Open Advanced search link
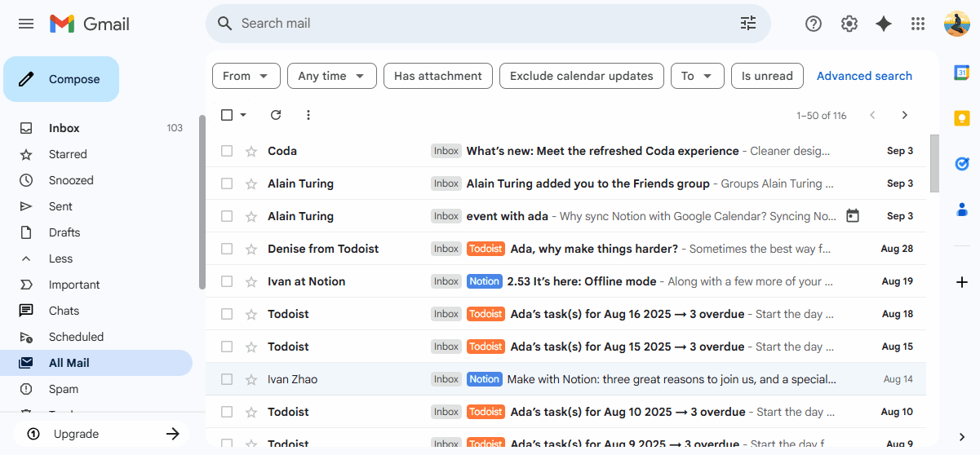Viewport: 980px width, 455px height. [x=864, y=76]
